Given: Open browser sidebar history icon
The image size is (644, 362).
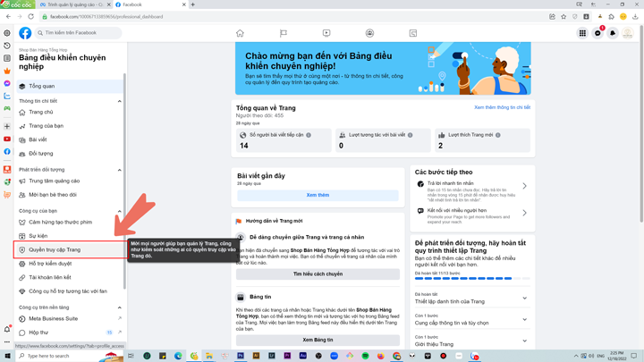Looking at the screenshot, I should coord(7,46).
